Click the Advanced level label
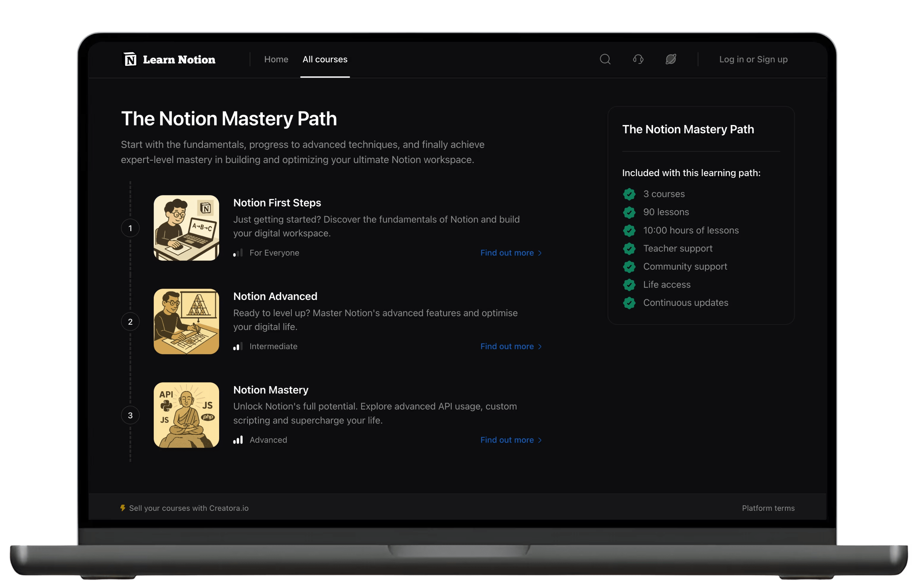Screen dimensions: 913x588 (268, 440)
